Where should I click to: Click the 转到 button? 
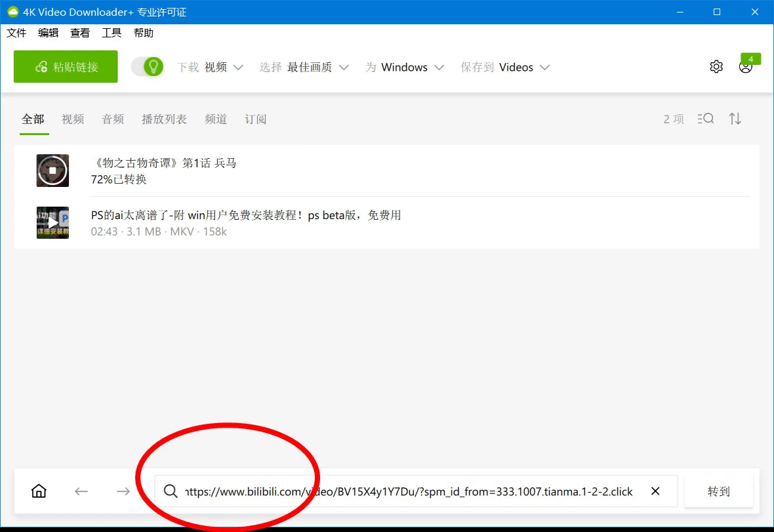[x=719, y=491]
